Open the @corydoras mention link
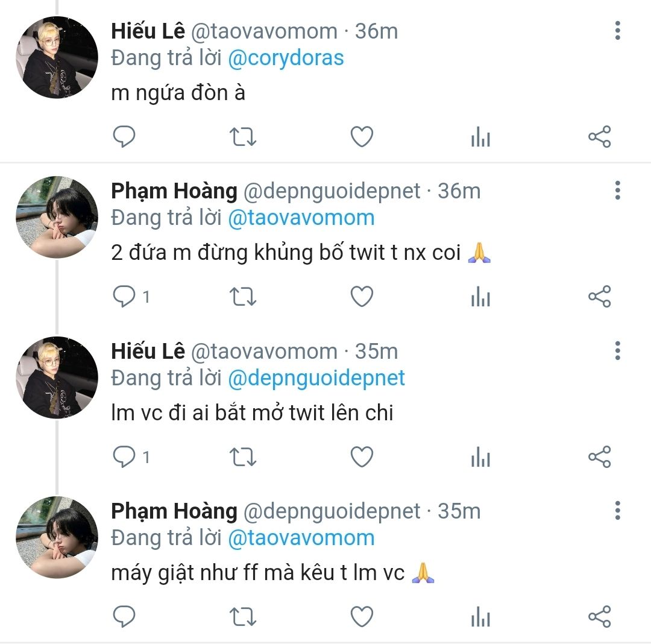 click(x=286, y=58)
